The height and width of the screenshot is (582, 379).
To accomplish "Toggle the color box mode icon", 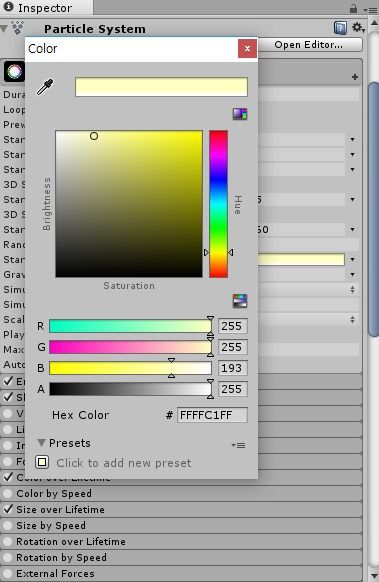I will (240, 114).
